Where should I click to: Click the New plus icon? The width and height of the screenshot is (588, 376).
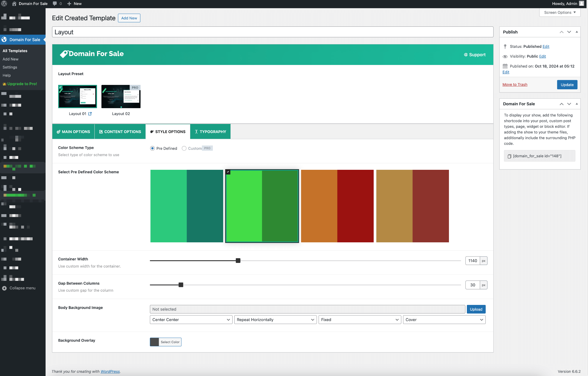tap(69, 4)
